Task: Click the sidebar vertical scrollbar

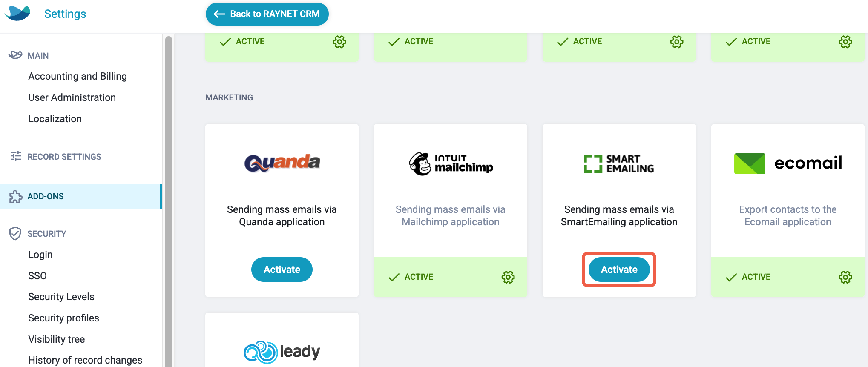Action: (x=168, y=200)
